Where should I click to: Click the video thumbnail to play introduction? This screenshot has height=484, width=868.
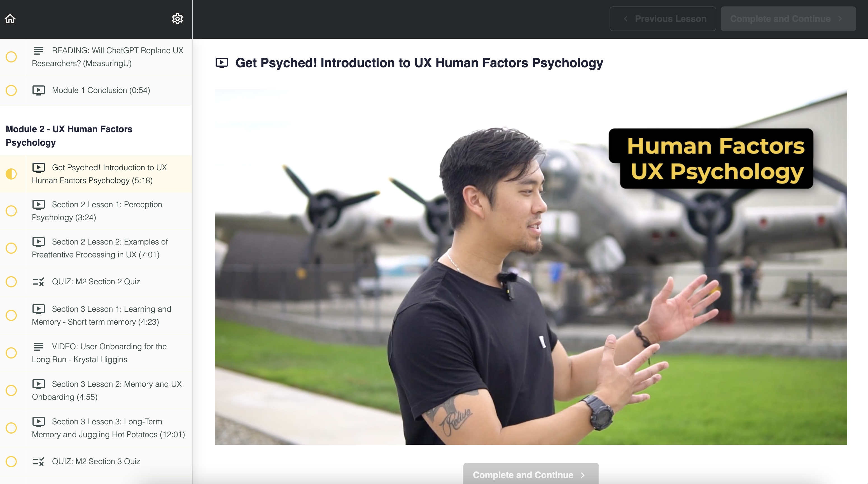(x=531, y=266)
